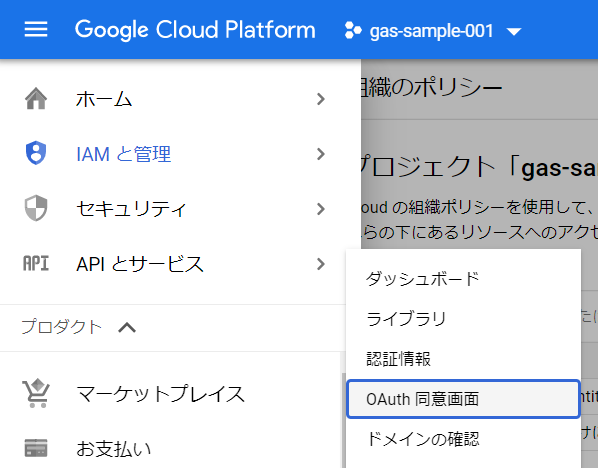Click the プロジェクト「gas-sa heading text
This screenshot has height=468, width=598.
(479, 167)
